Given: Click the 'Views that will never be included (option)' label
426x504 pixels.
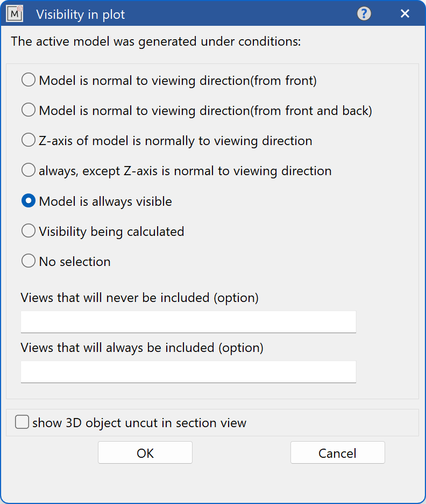Looking at the screenshot, I should point(140,298).
